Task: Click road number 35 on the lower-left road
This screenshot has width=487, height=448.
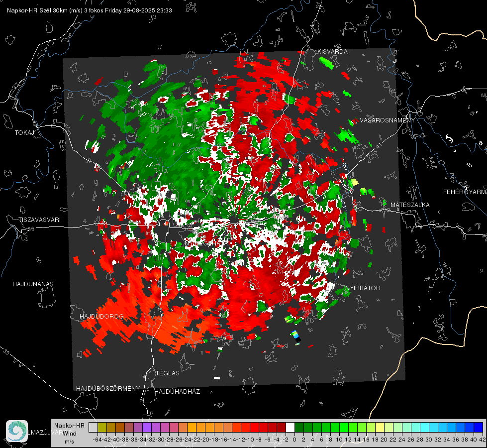Action: pyautogui.click(x=6, y=352)
